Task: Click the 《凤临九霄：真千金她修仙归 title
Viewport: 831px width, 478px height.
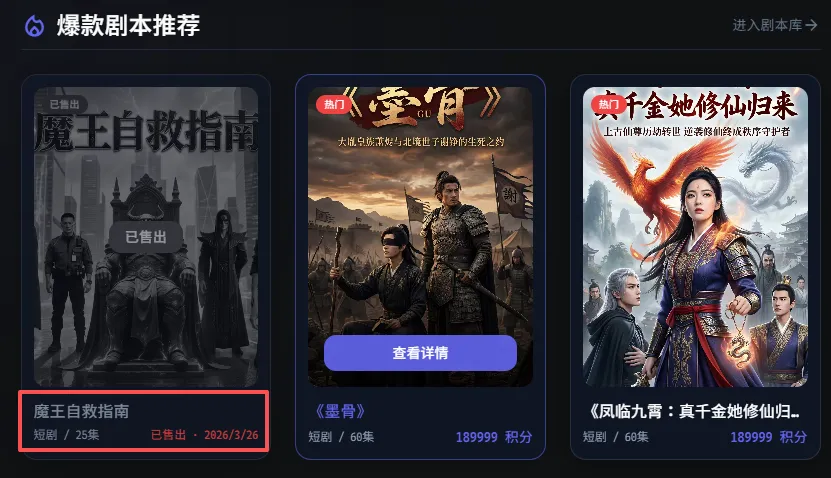Action: click(694, 411)
